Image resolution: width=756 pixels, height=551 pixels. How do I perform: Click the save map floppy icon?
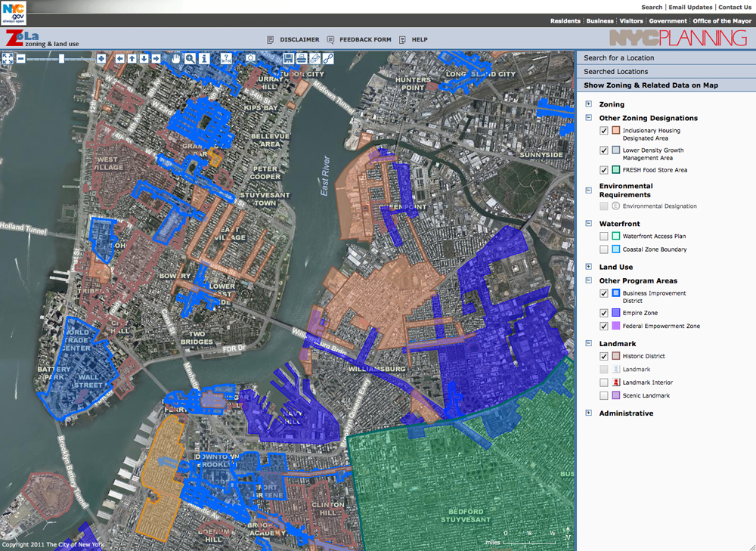point(288,58)
